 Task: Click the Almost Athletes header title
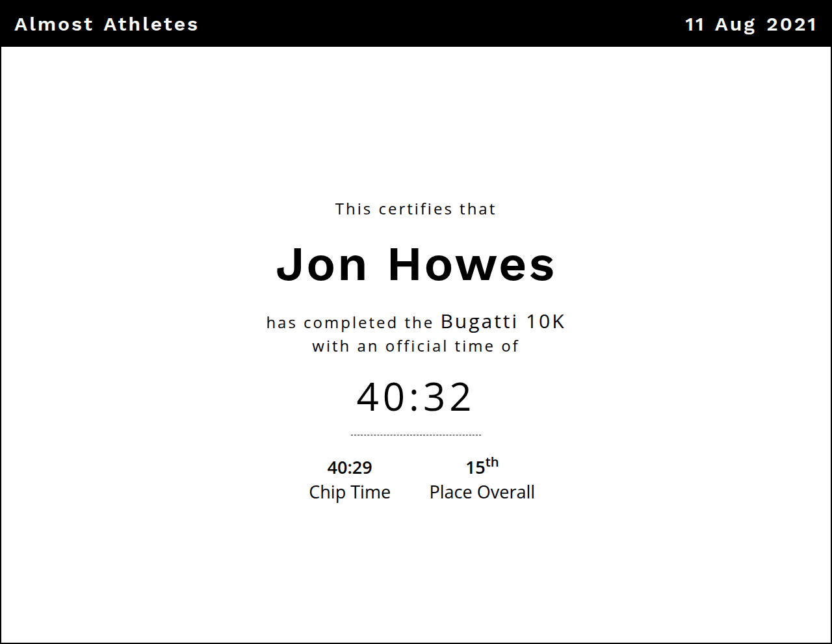[106, 24]
